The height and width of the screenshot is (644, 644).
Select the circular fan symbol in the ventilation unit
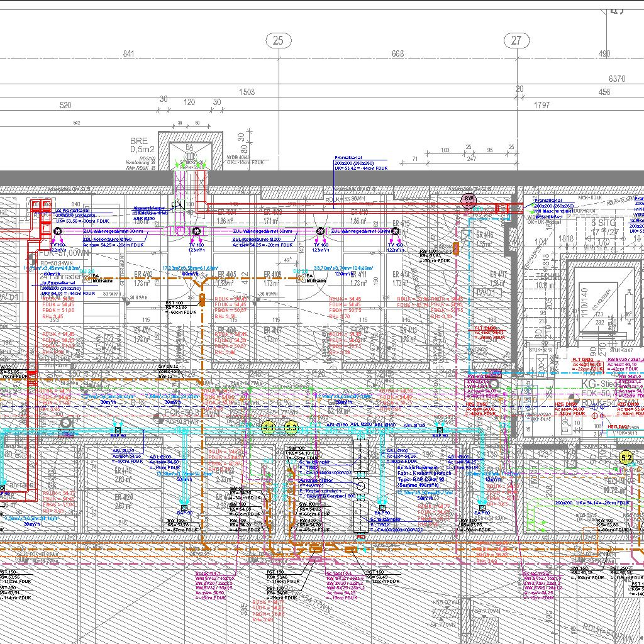click(x=360, y=486)
